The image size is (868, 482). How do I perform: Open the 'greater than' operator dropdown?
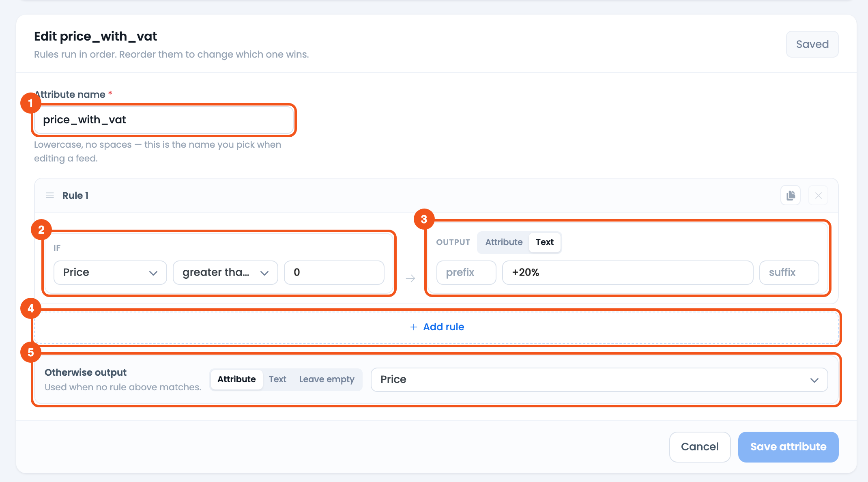[x=226, y=272]
